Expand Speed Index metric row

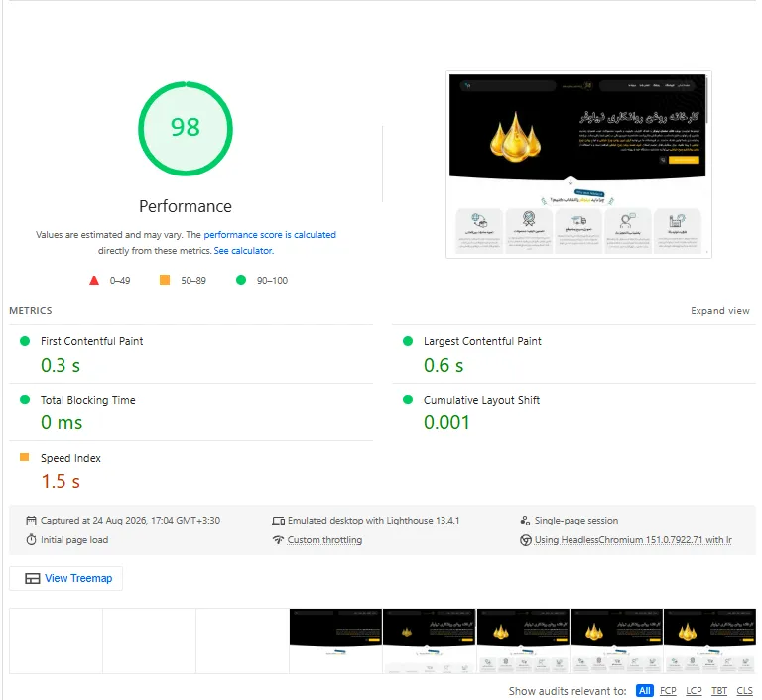(x=190, y=471)
